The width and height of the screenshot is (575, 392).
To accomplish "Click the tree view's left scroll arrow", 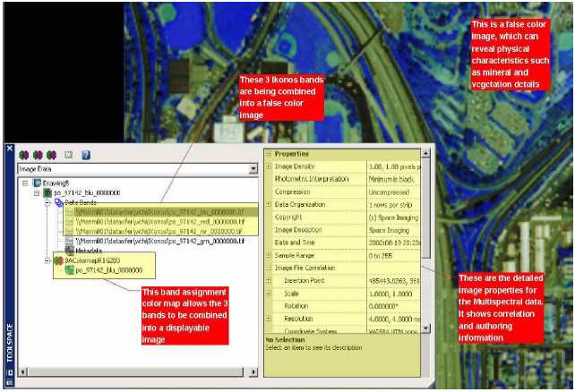I will 22,372.
